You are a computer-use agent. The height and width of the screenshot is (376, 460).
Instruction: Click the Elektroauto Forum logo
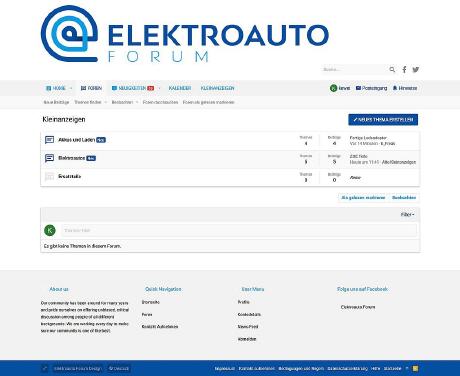185,34
